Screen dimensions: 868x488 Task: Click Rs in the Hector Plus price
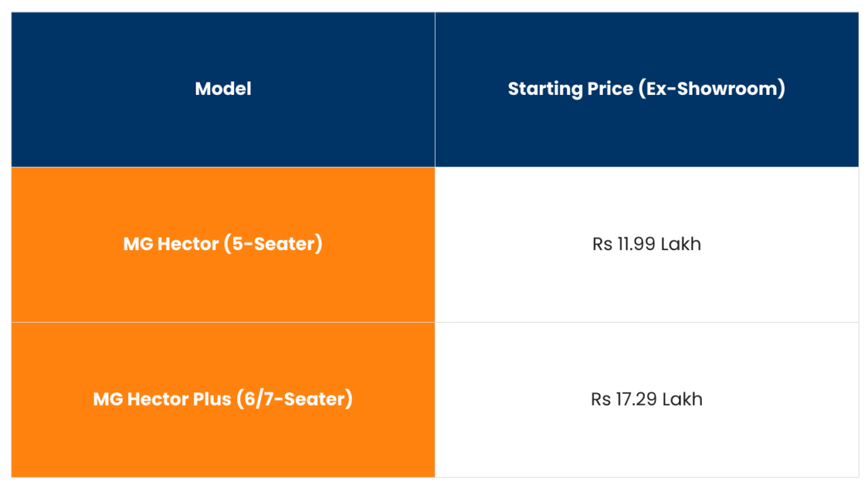tap(601, 399)
